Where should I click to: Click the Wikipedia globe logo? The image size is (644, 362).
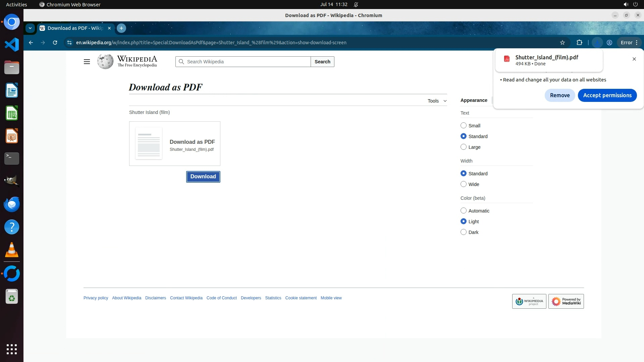[x=105, y=62]
